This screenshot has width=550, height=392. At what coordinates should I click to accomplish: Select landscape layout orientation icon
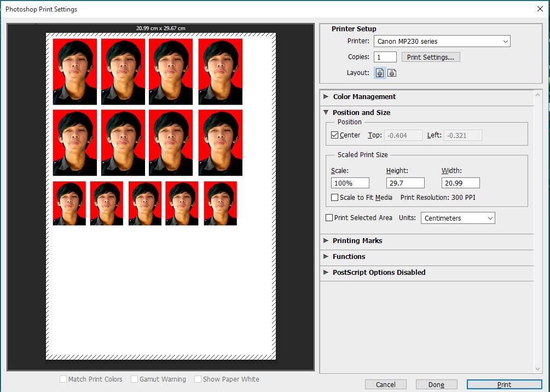392,73
